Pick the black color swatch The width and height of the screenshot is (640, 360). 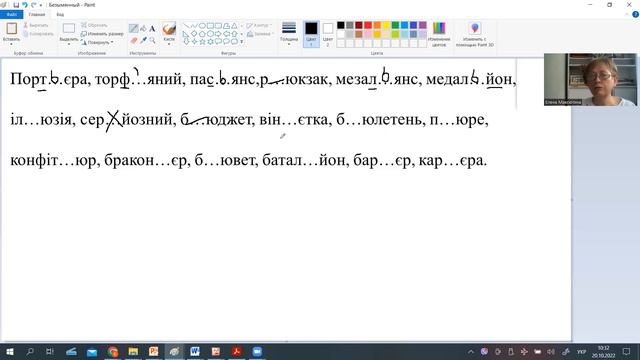click(x=341, y=25)
